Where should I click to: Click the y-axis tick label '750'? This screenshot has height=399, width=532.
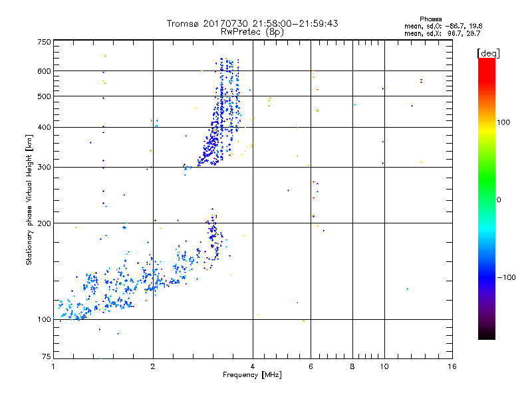pos(44,42)
